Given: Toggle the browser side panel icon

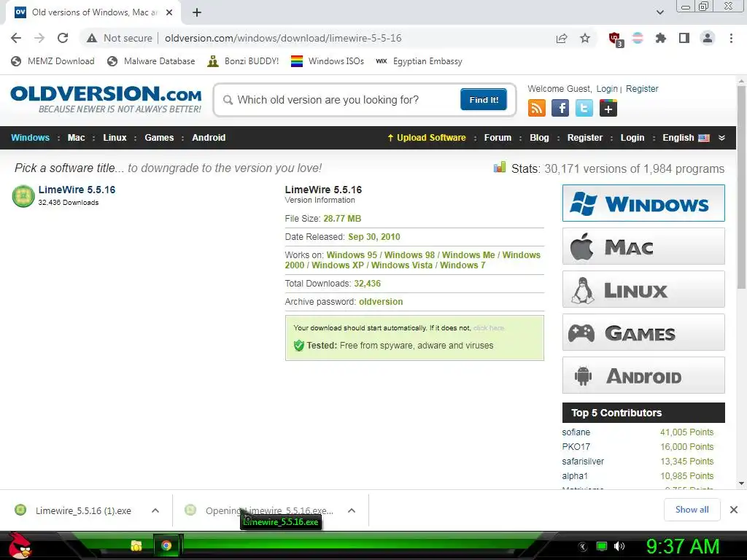Looking at the screenshot, I should click(684, 38).
